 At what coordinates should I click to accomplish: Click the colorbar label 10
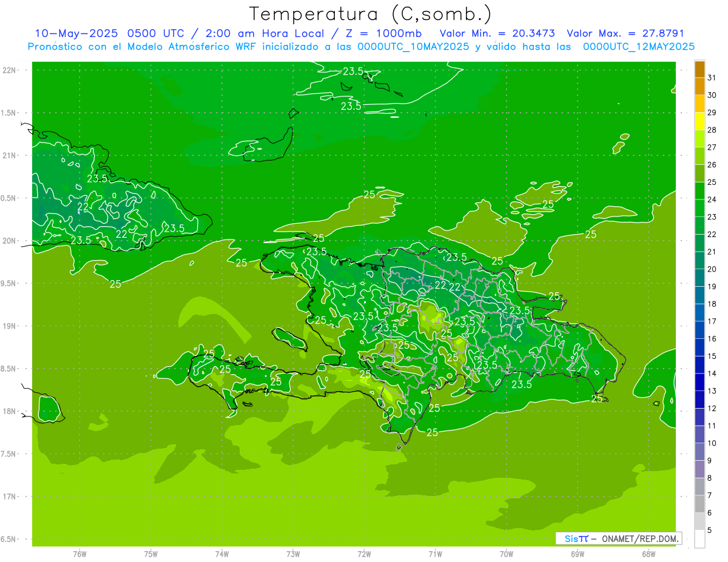[x=712, y=443]
